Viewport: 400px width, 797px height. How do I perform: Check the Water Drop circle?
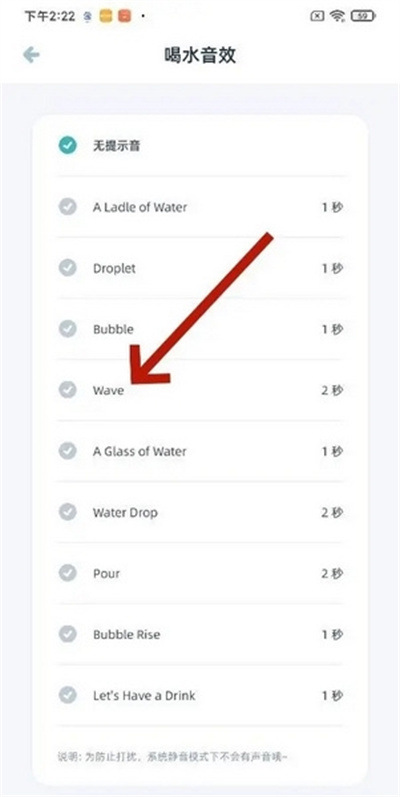point(67,512)
